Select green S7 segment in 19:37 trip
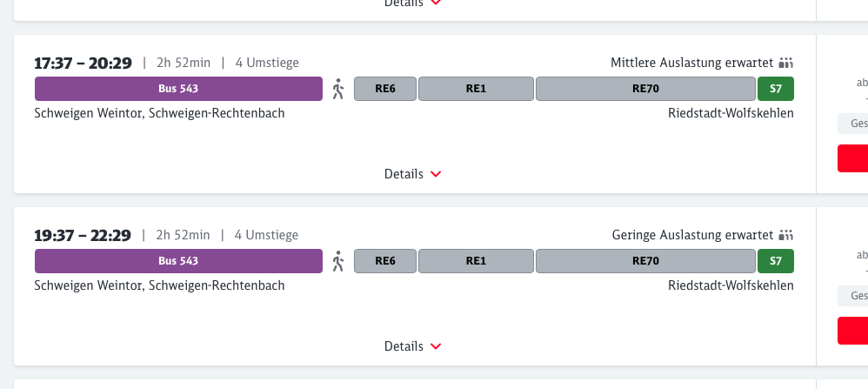Screen dimensions: 868x389 tap(775, 261)
